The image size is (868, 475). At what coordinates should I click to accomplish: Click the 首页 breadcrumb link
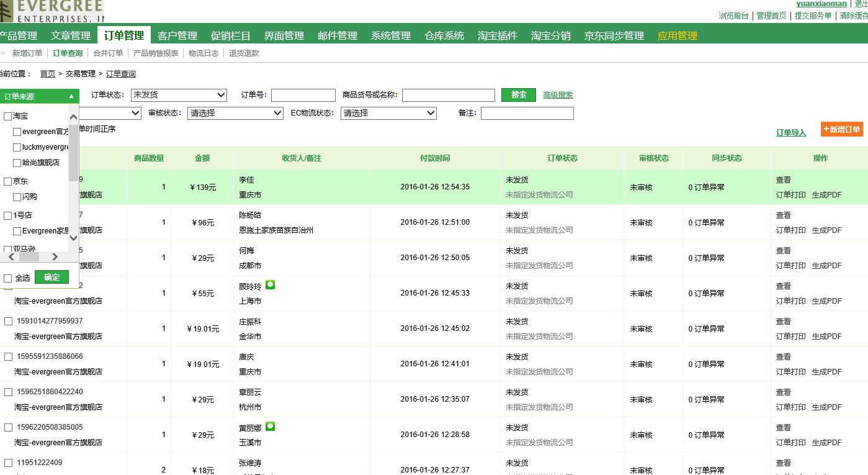pyautogui.click(x=48, y=74)
